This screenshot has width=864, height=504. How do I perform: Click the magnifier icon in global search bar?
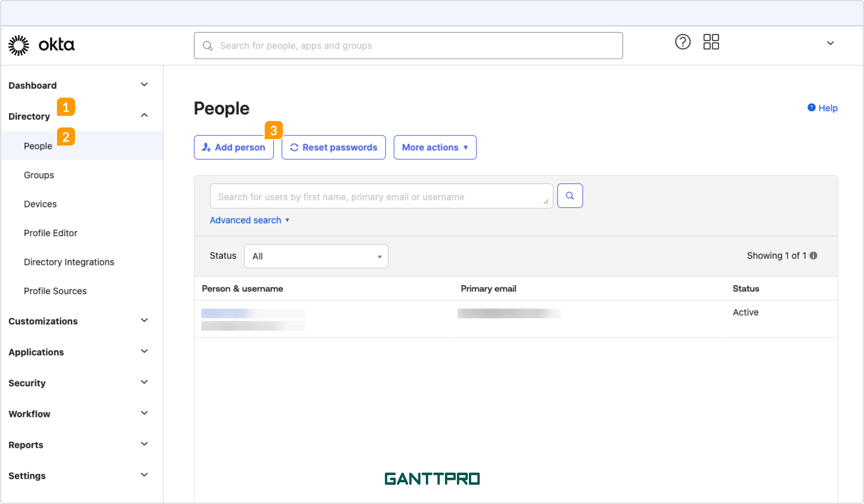[x=207, y=46]
